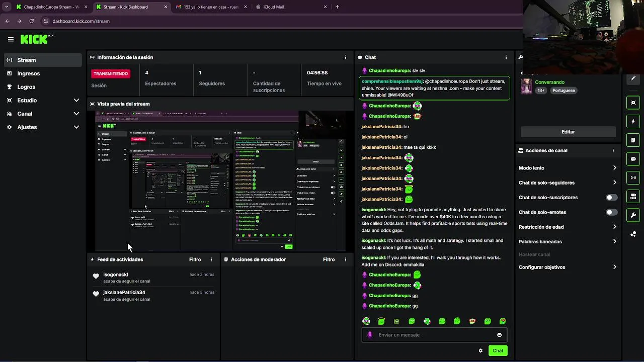Click the stream preview thumbnail
Screen dimensions: 644x362
(220, 181)
